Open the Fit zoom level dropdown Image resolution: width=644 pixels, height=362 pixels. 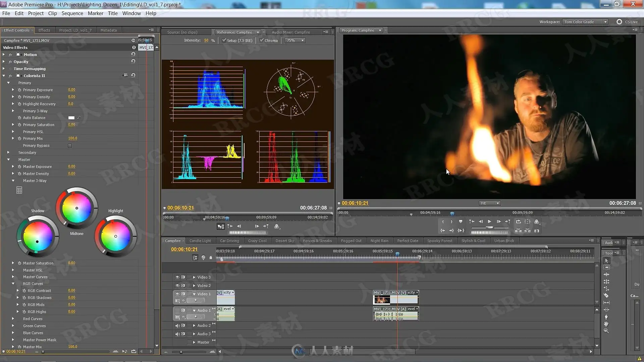490,203
